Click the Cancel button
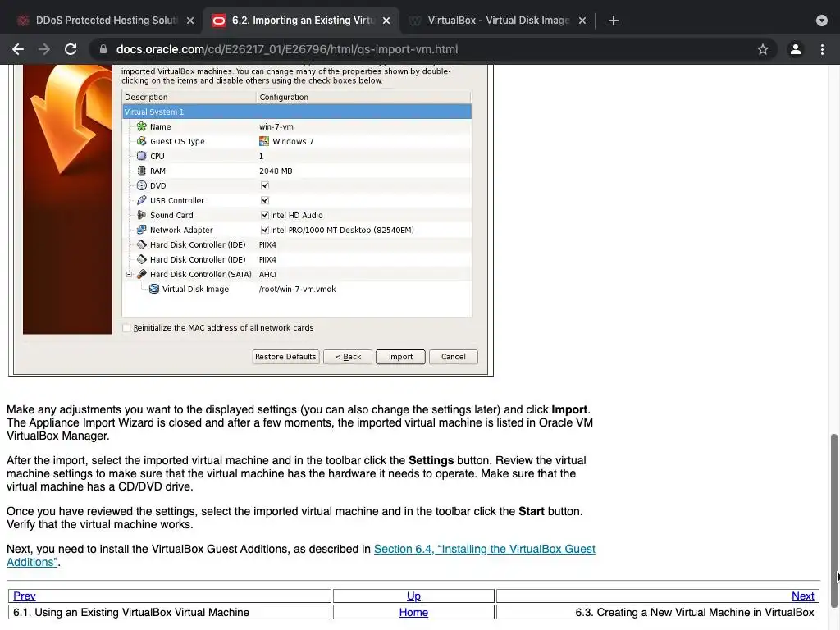 [x=453, y=357]
